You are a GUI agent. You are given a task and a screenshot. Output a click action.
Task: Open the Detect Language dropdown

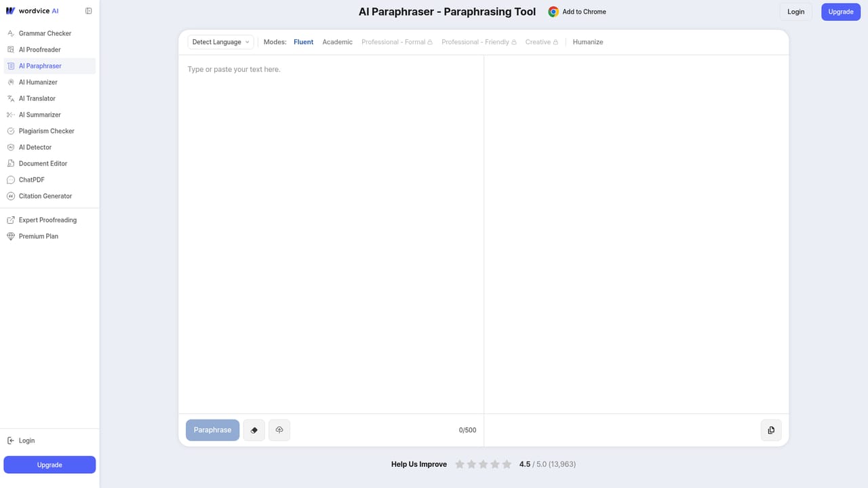coord(220,42)
